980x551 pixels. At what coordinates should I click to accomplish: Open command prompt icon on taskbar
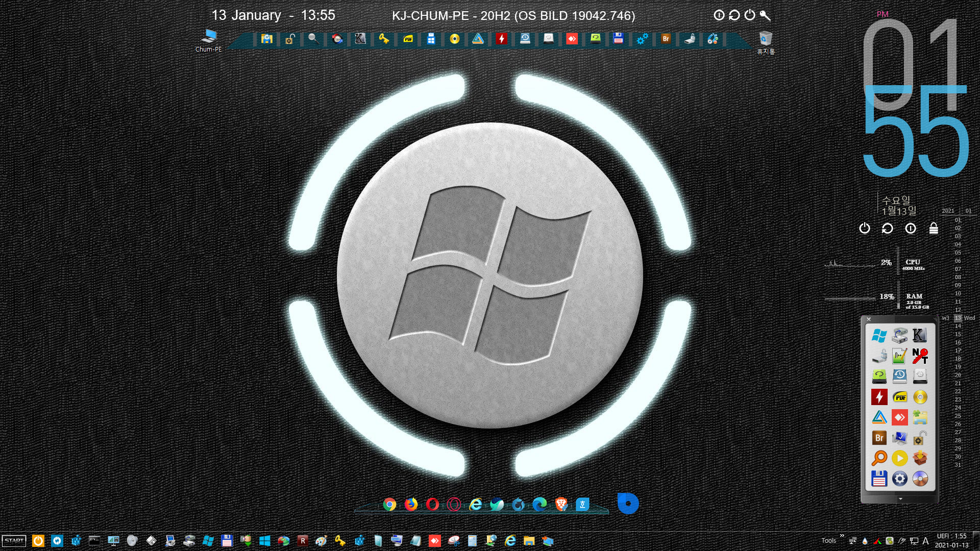(x=94, y=541)
